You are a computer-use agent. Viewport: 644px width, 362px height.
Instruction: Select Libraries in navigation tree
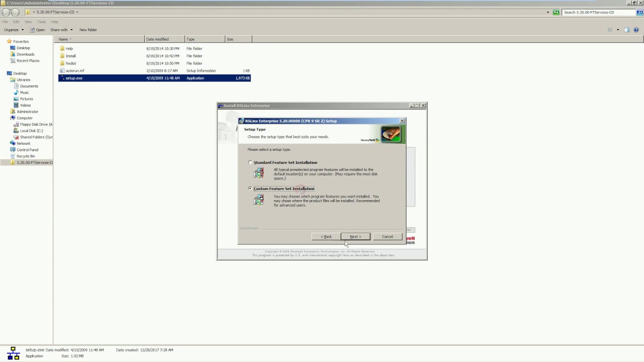(23, 80)
